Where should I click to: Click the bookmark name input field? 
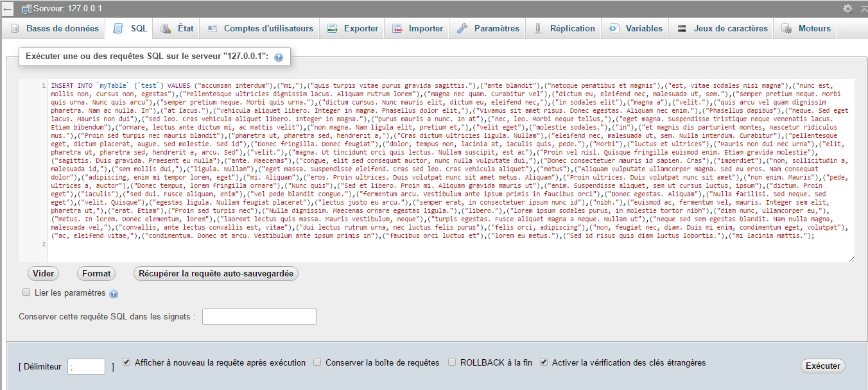(x=259, y=317)
